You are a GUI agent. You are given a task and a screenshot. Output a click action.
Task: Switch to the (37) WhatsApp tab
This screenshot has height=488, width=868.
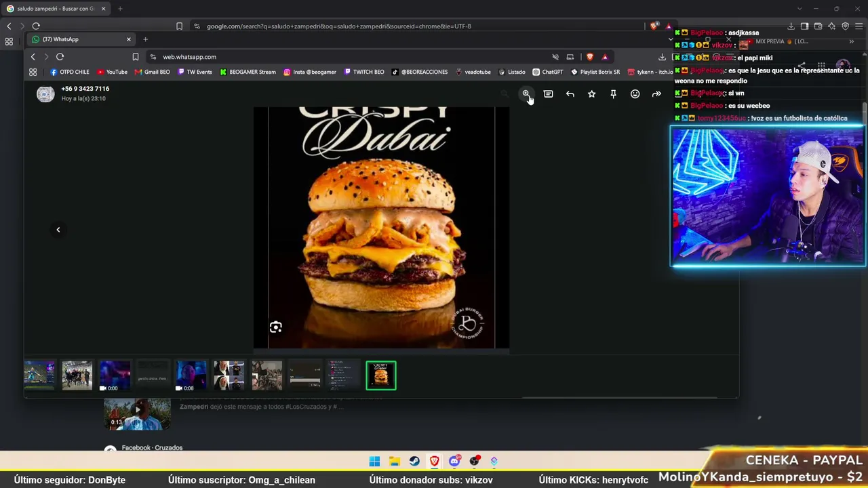pyautogui.click(x=81, y=39)
